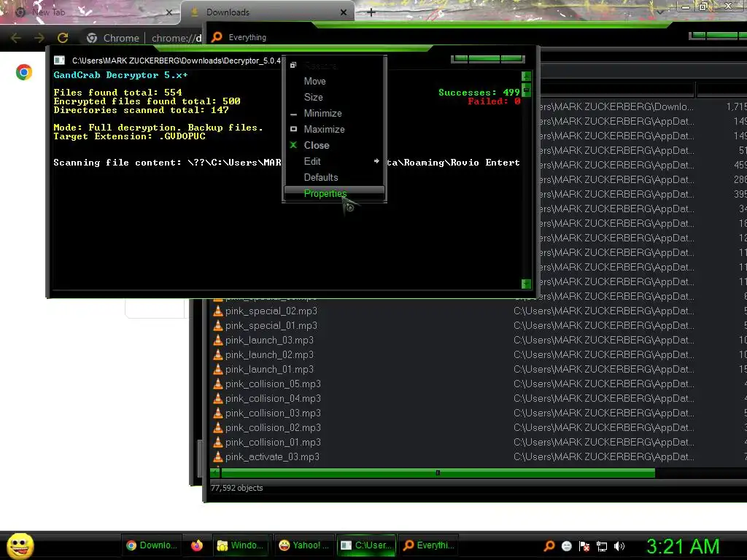Select pink_launch_03.mp3 in Everything results
Image resolution: width=747 pixels, height=560 pixels.
[x=270, y=340]
